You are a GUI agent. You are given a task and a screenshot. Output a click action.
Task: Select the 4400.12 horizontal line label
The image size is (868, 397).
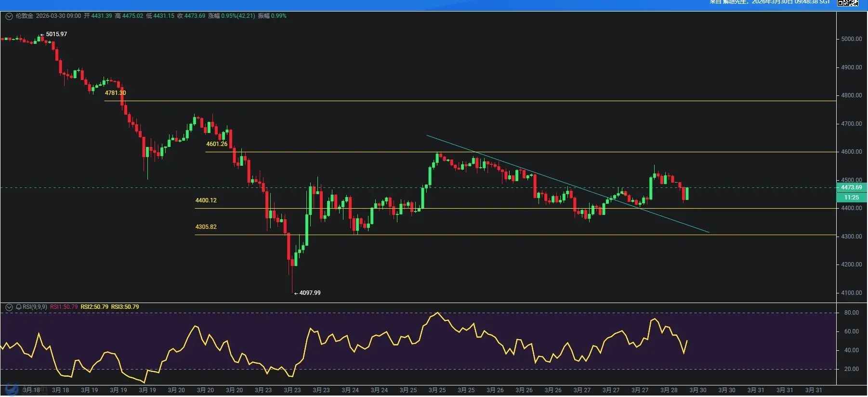click(206, 200)
